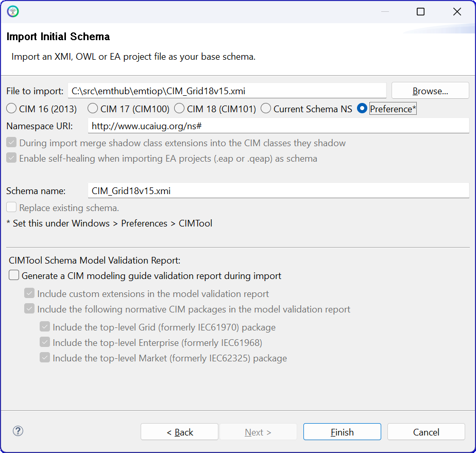476x453 pixels.
Task: Toggle Include custom extensions checkbox
Action: (29, 293)
